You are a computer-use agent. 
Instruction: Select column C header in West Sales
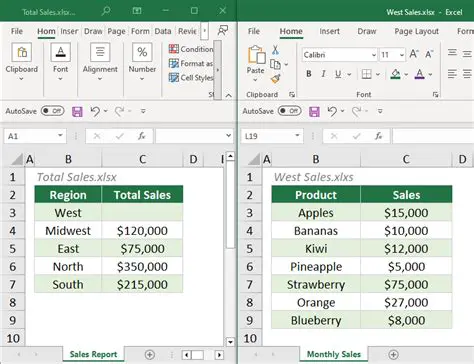click(406, 159)
